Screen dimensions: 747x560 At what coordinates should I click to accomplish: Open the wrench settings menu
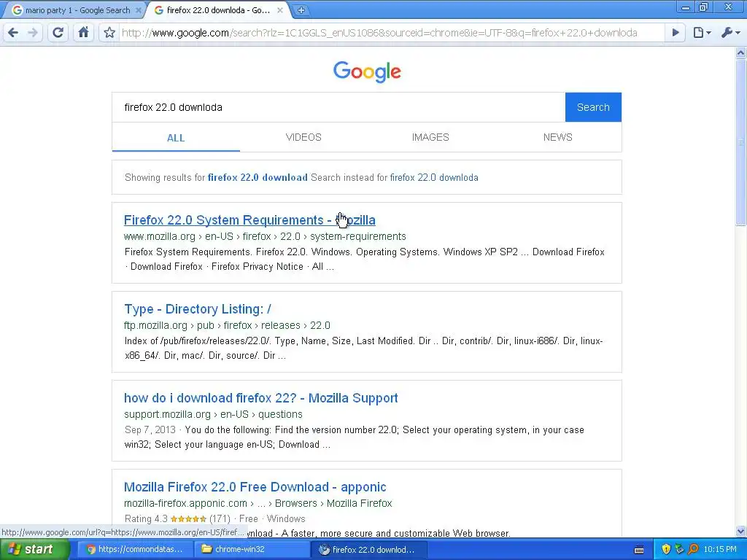click(730, 32)
